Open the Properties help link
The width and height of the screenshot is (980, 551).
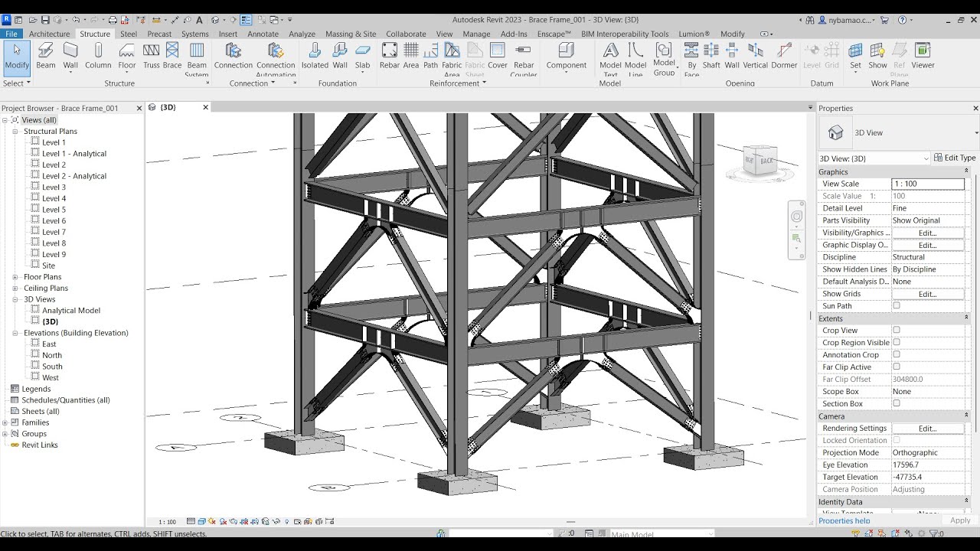tap(844, 520)
